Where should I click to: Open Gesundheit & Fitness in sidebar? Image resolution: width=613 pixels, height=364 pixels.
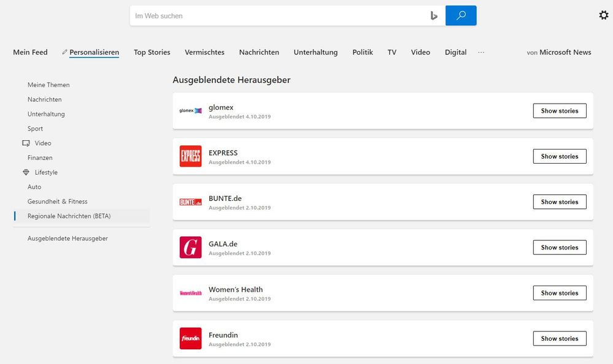pyautogui.click(x=58, y=202)
